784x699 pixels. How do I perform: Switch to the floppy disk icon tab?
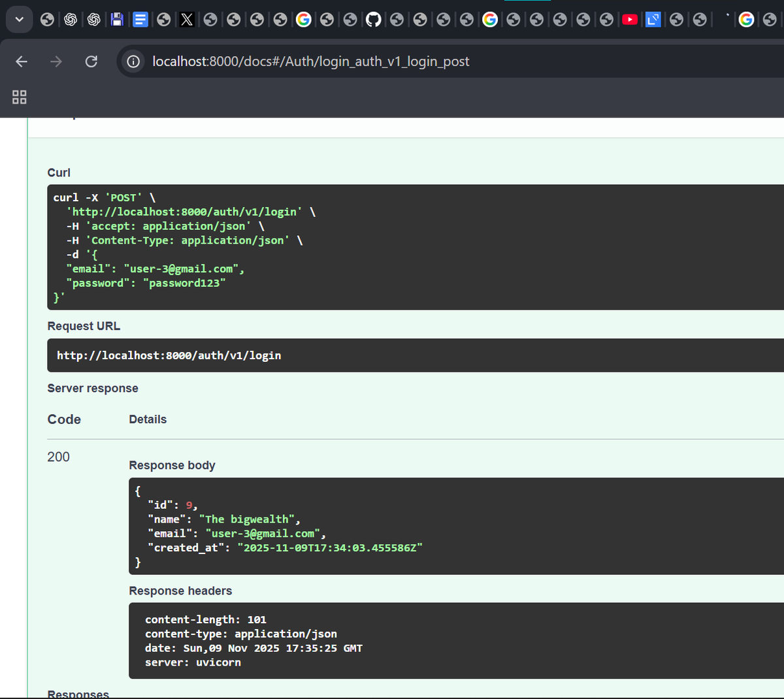click(117, 20)
